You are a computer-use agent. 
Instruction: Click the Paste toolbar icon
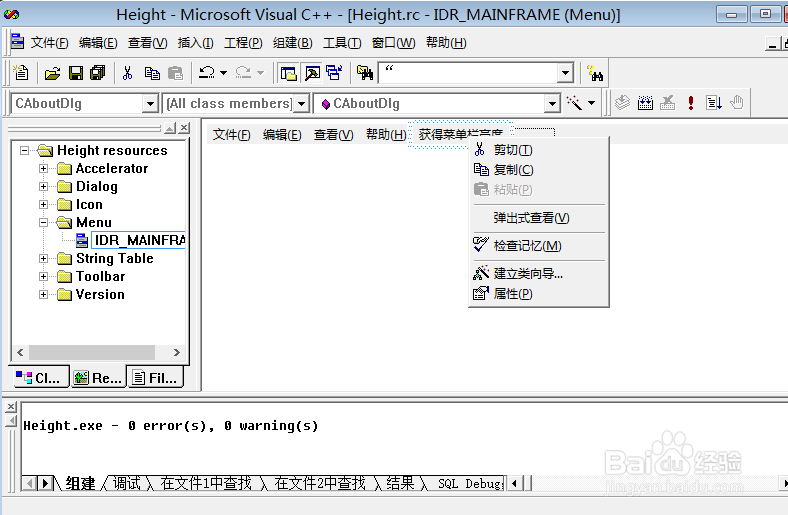pos(175,73)
